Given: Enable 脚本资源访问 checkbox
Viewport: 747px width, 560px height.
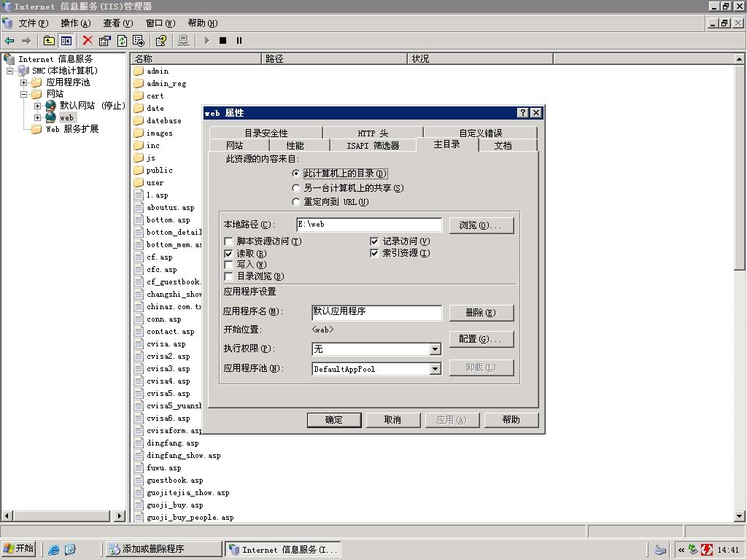Looking at the screenshot, I should pos(228,241).
